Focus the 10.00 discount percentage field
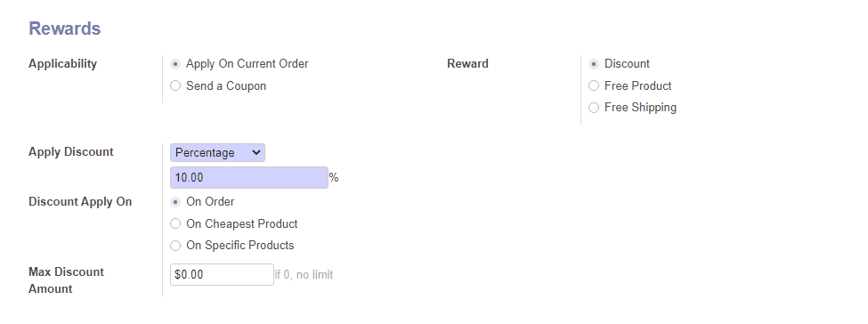Screen dimensions: 868x324 point(249,178)
